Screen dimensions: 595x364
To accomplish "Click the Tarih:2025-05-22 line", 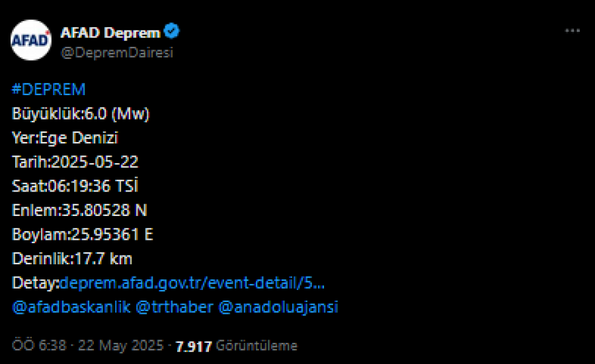I will pyautogui.click(x=75, y=163).
